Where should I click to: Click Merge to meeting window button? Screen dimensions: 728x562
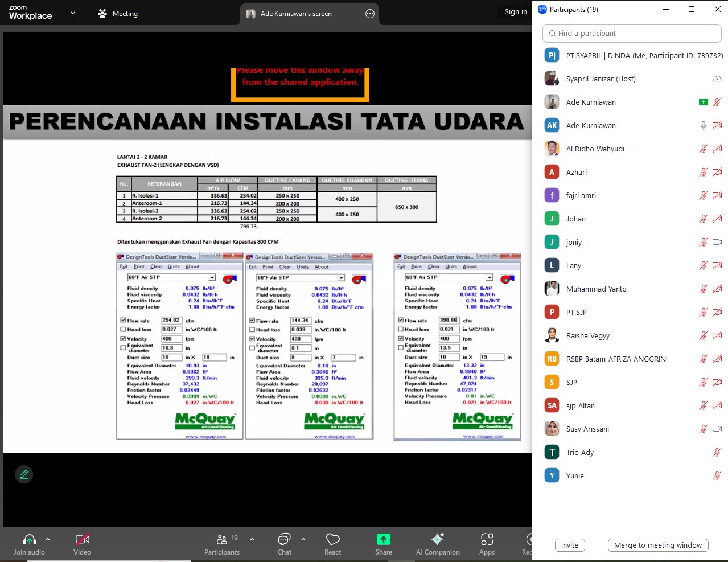coord(657,545)
